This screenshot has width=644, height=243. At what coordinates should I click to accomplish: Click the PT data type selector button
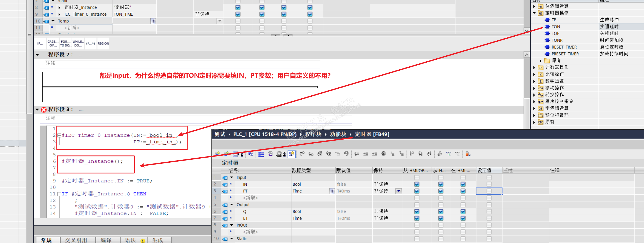[x=332, y=191]
